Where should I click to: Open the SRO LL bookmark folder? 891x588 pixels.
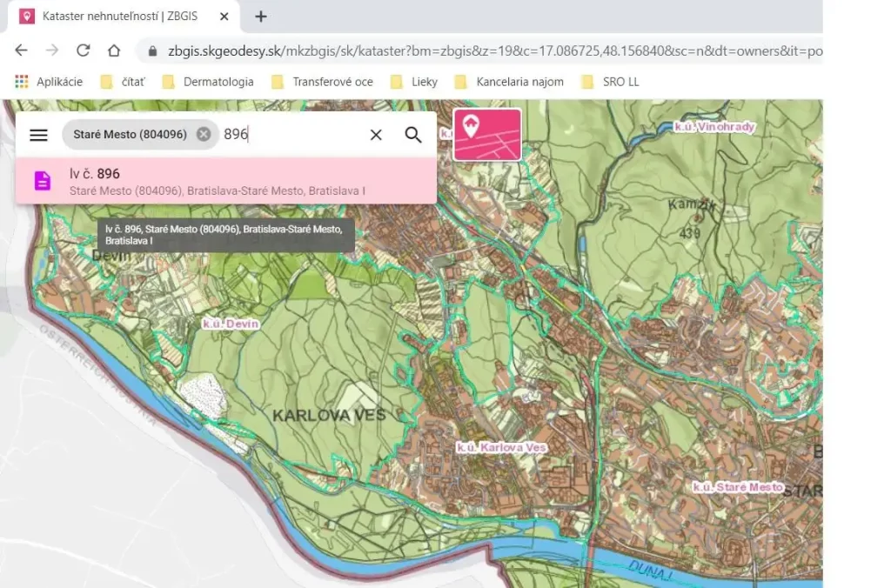[x=611, y=82]
